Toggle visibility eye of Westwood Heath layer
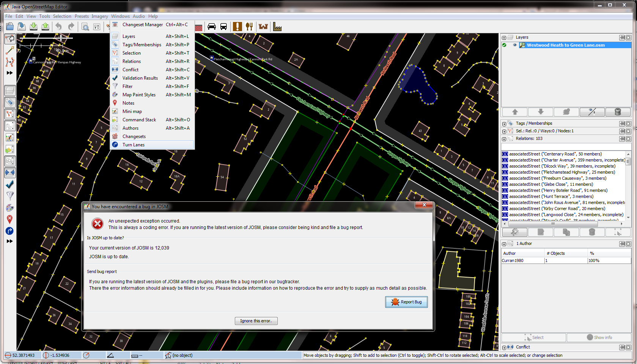 pyautogui.click(x=515, y=45)
